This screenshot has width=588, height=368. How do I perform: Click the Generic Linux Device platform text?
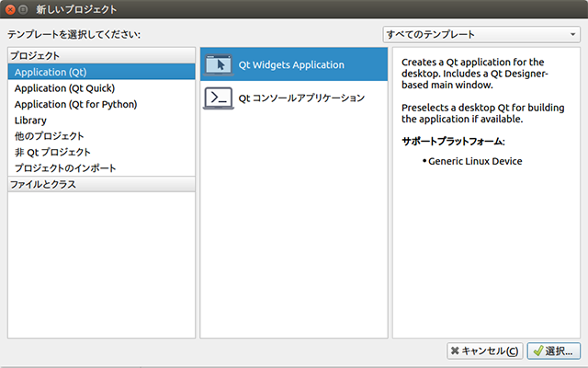(475, 161)
